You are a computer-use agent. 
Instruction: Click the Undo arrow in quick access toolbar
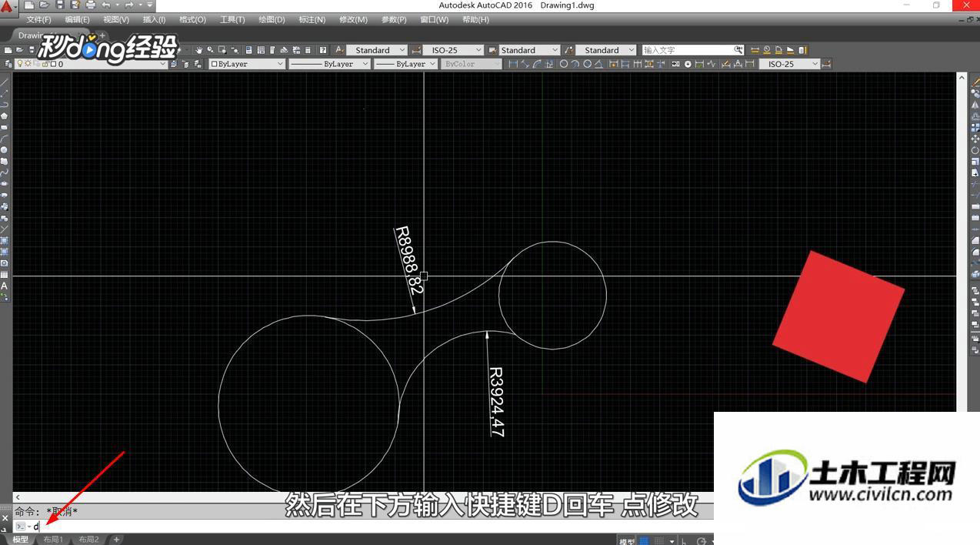[x=106, y=5]
